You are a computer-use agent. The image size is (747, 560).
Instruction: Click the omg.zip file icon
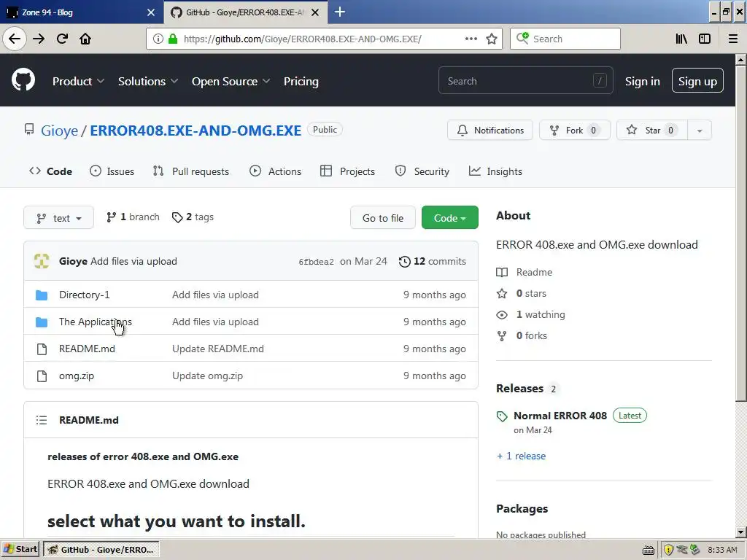click(x=42, y=376)
